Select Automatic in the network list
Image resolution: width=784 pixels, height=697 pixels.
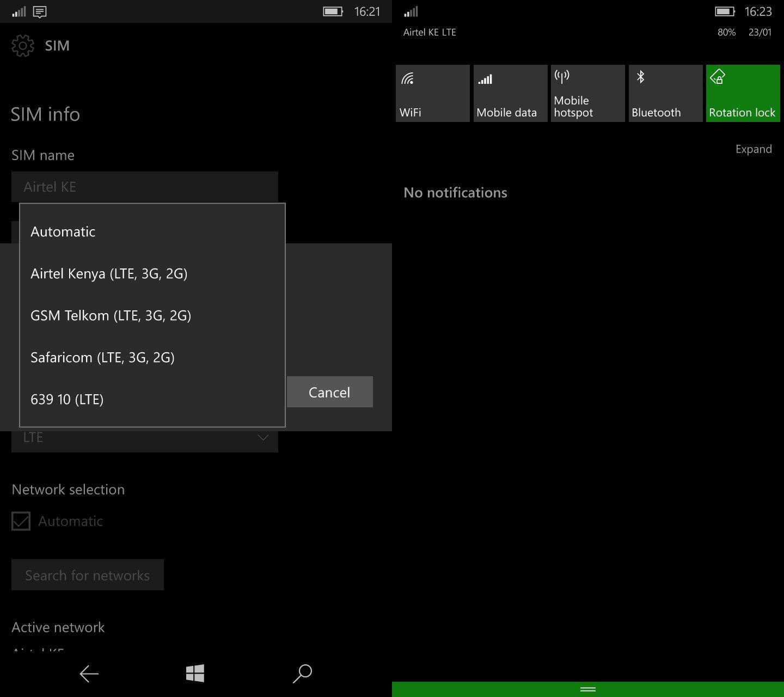(x=152, y=231)
